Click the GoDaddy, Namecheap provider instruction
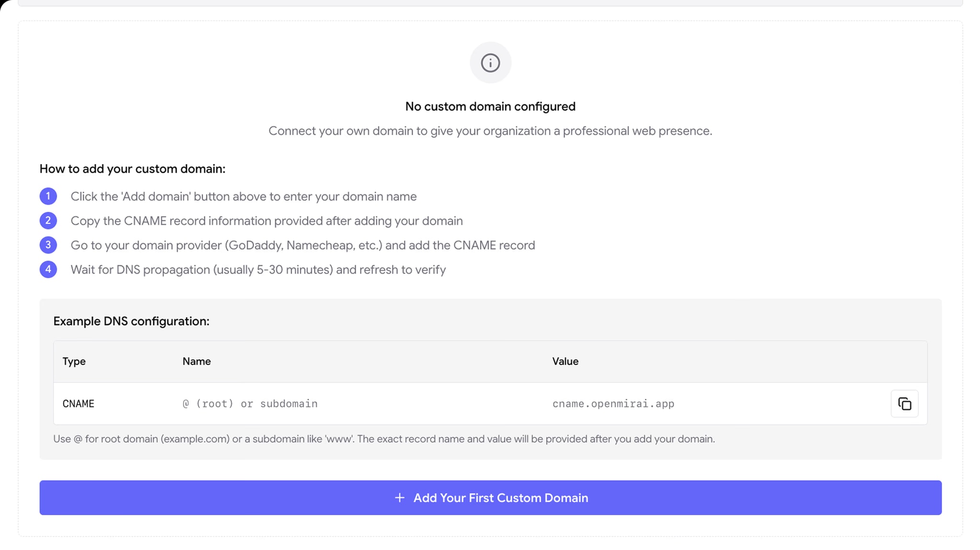Screen dimensions: 980x550 (x=302, y=245)
